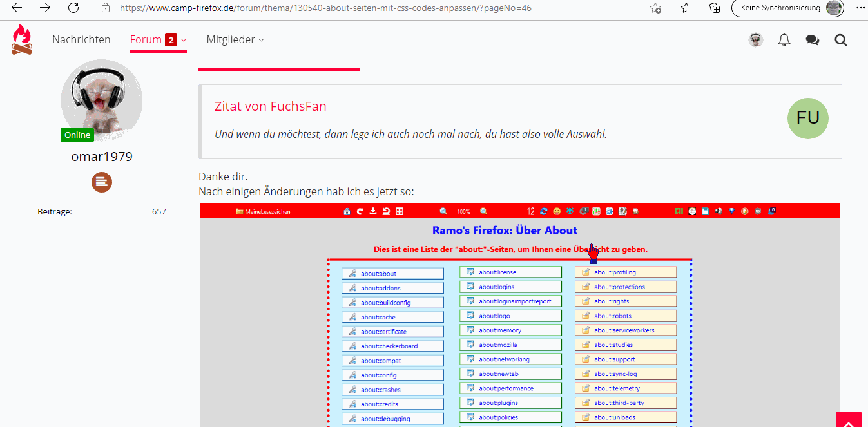Open the 657 posts count

[159, 211]
